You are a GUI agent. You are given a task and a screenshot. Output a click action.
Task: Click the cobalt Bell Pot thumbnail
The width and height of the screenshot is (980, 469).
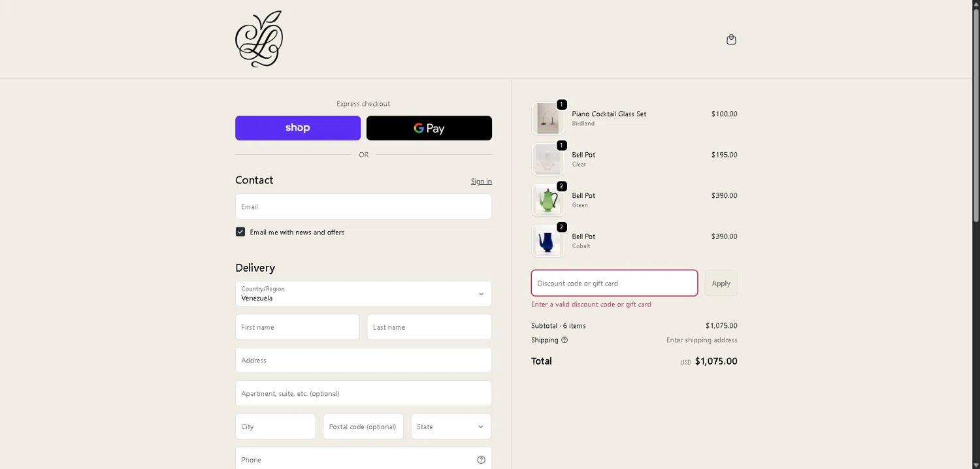click(547, 241)
